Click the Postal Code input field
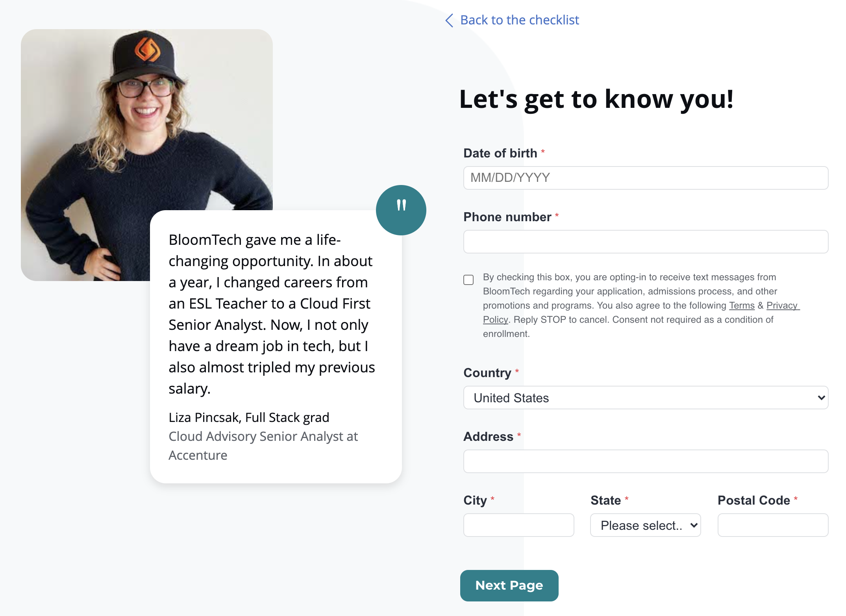The height and width of the screenshot is (616, 846). pyautogui.click(x=772, y=525)
